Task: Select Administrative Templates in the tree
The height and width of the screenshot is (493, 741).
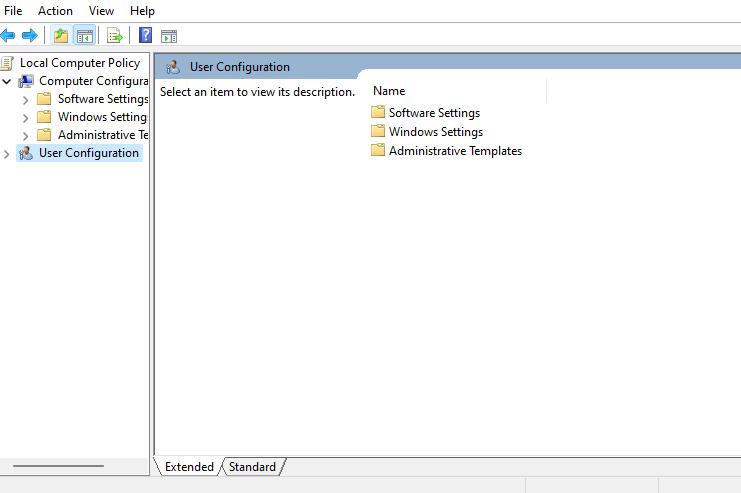Action: tap(103, 135)
